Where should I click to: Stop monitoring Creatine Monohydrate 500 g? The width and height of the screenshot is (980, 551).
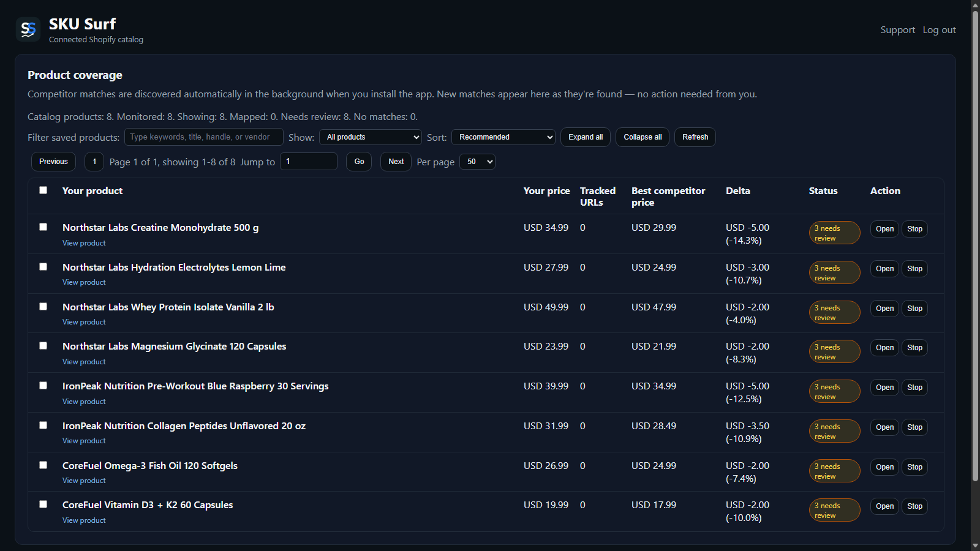[x=914, y=229]
